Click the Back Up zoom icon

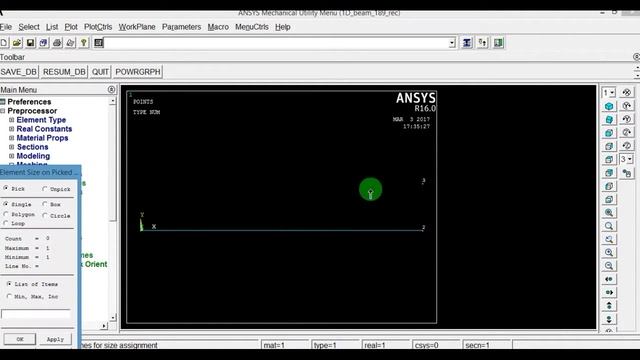[609, 239]
